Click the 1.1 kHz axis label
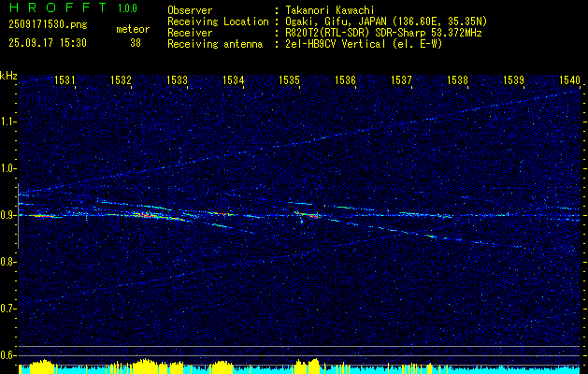The width and height of the screenshot is (588, 374). (x=7, y=122)
